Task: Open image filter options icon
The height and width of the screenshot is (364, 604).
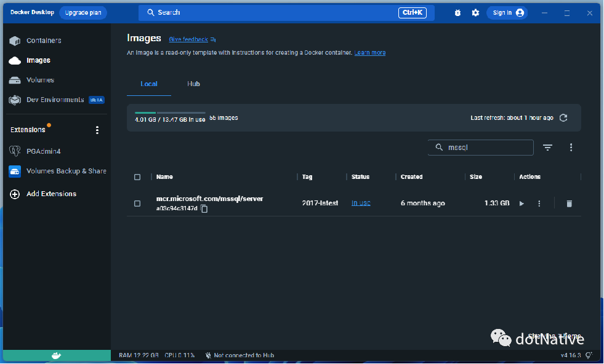Action: (x=547, y=148)
